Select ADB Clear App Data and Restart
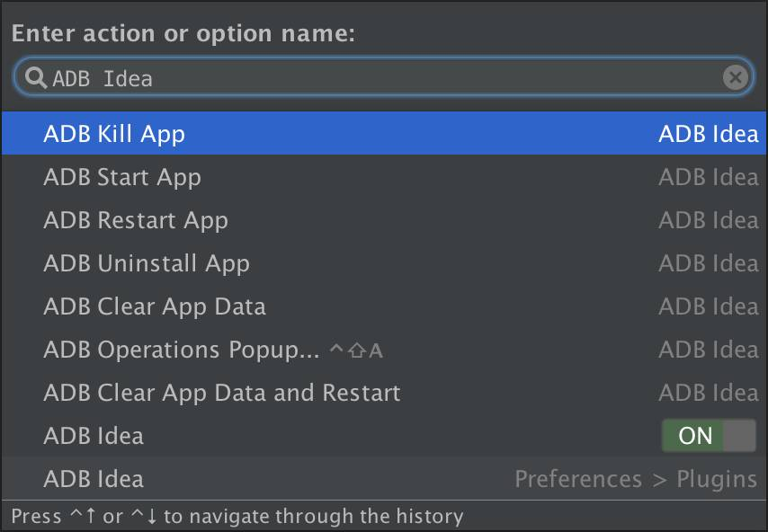 coord(222,393)
